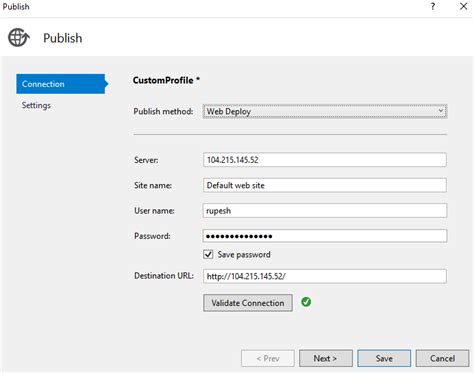Click the Password: label
474x373 pixels.
[152, 236]
